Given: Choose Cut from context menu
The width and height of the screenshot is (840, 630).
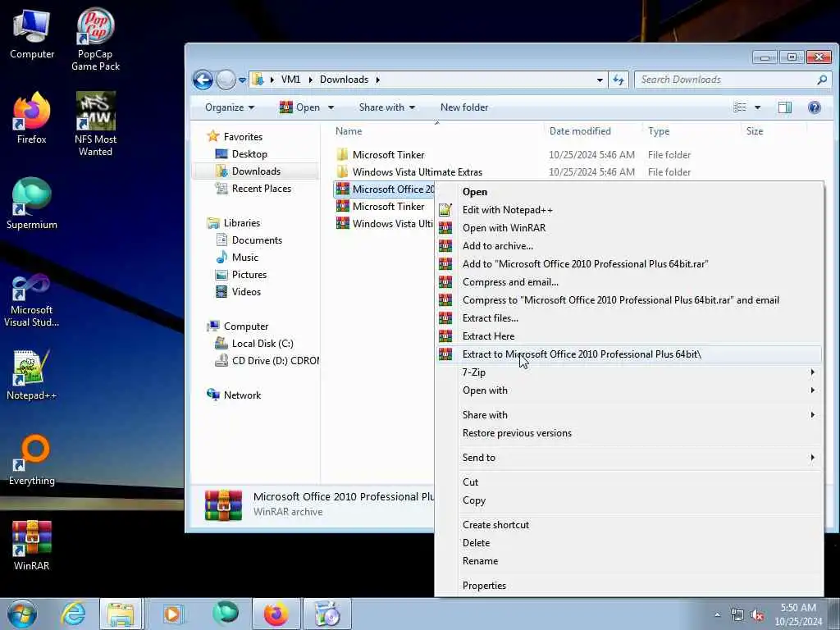Looking at the screenshot, I should pyautogui.click(x=628, y=482).
